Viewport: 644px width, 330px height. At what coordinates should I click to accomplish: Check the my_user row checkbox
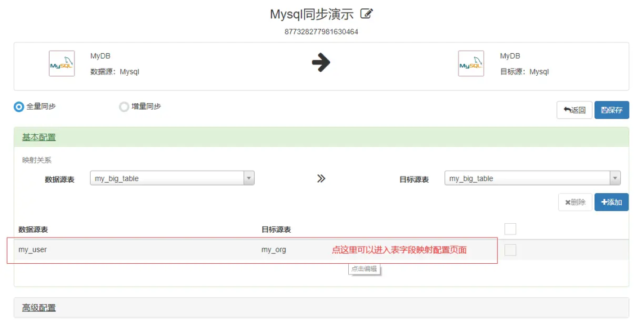510,250
